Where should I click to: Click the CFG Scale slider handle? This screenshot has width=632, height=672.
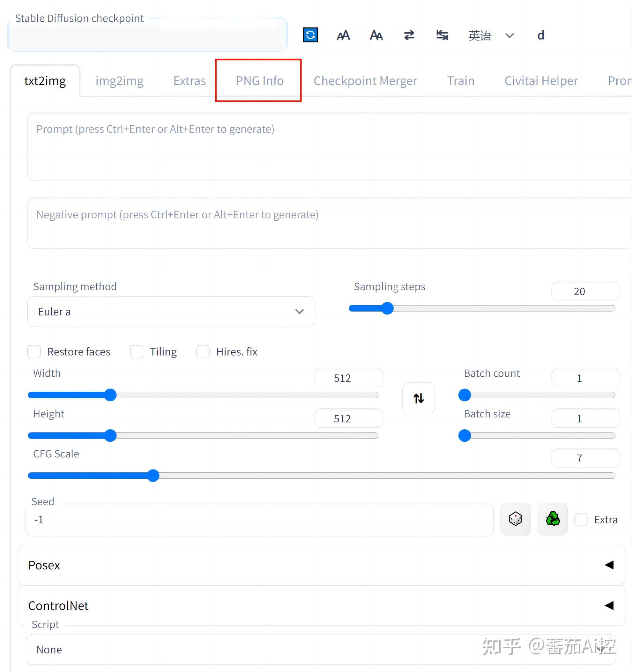153,476
